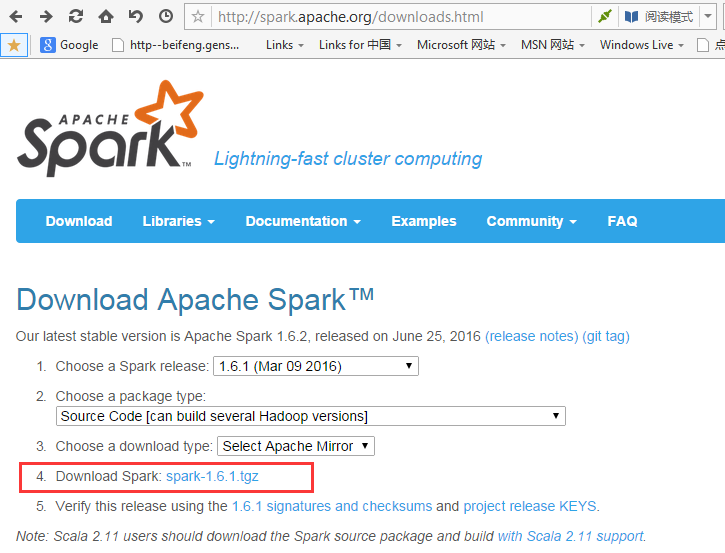Download spark-1.6.1.tgz link
Screen dimensions: 725x553
click(212, 476)
